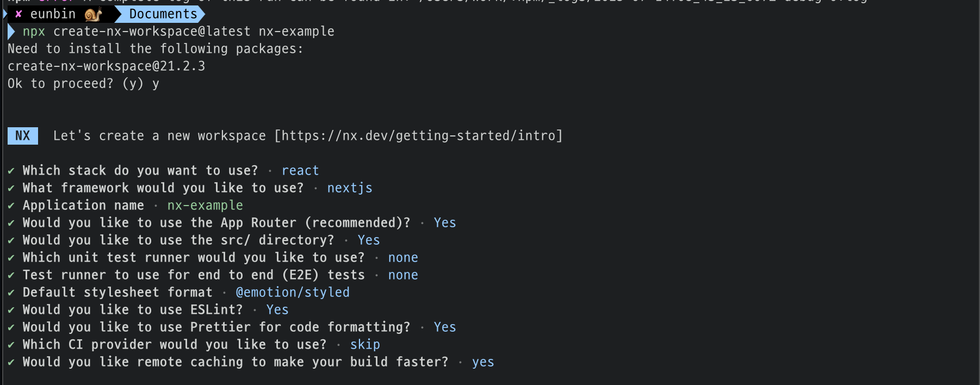Click the checkmark beside Application name
This screenshot has height=385, width=980.
point(11,206)
